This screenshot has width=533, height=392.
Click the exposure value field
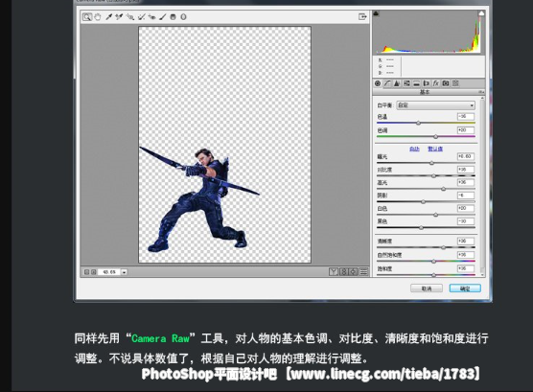click(466, 156)
